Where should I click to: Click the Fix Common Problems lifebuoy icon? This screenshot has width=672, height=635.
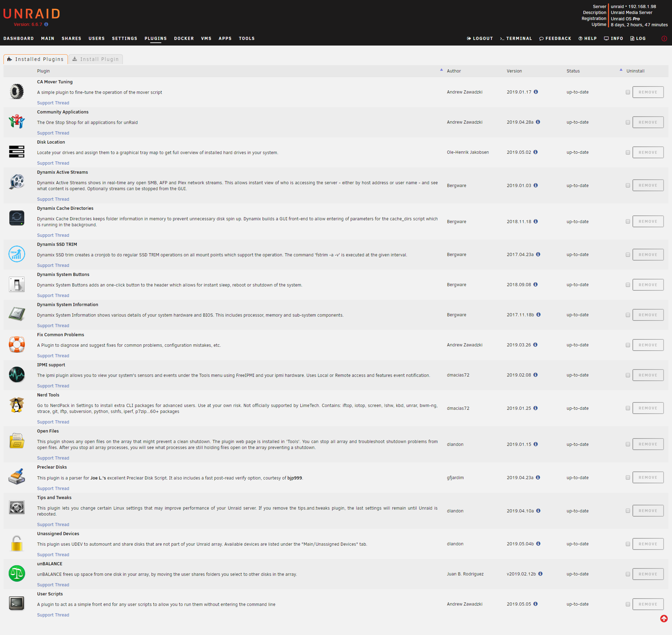tap(16, 345)
